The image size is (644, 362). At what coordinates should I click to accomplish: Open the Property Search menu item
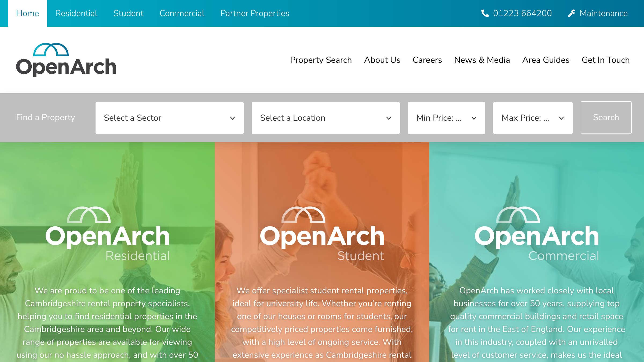321,60
